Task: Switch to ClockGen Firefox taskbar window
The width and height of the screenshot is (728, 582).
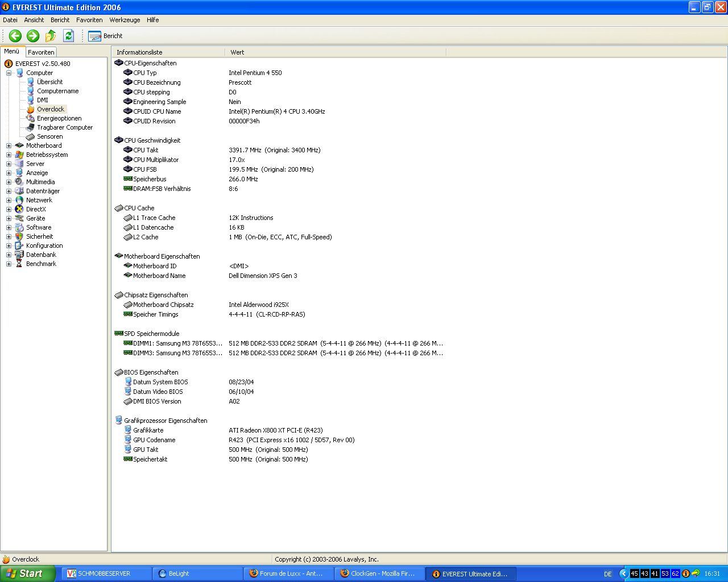Action: click(380, 573)
